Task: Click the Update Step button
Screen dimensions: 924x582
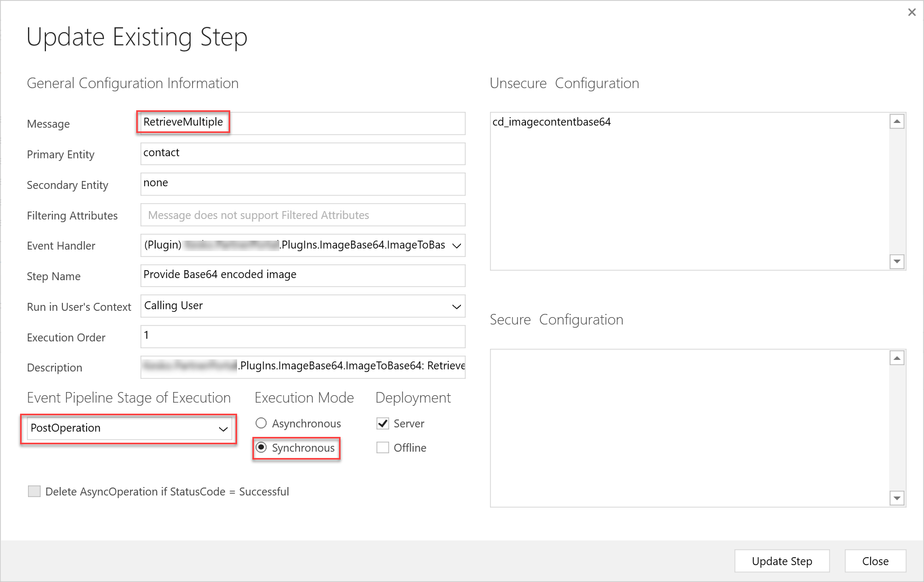Action: pos(781,561)
